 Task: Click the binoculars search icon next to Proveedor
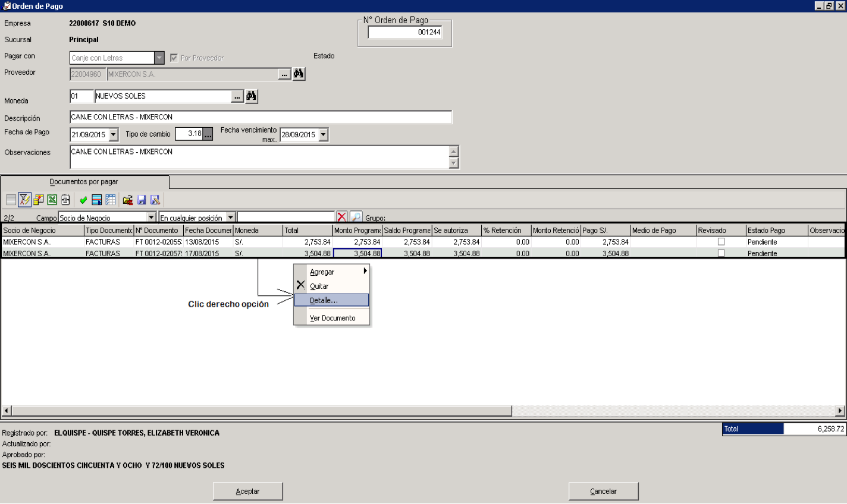299,74
